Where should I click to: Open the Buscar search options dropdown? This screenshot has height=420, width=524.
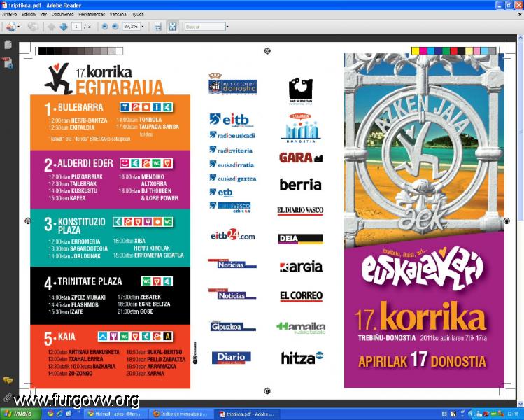(x=227, y=27)
